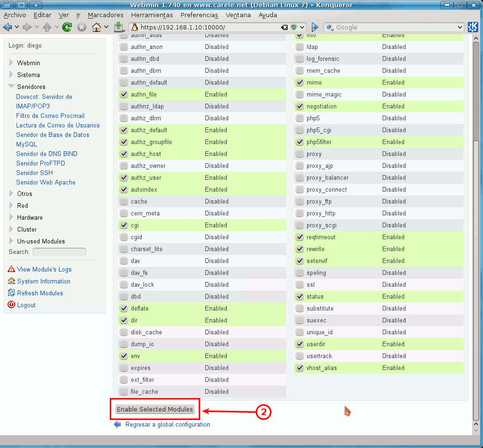The width and height of the screenshot is (483, 448).
Task: Open the Herramientas menu
Action: click(152, 15)
